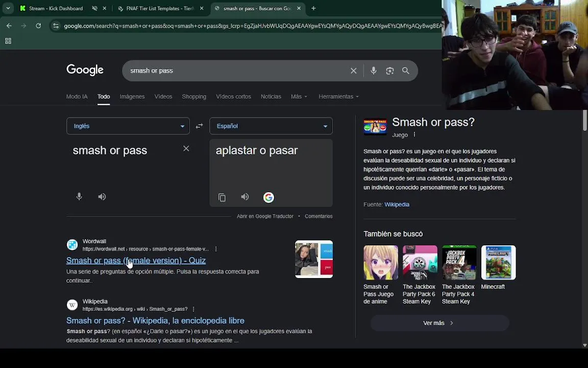The width and height of the screenshot is (588, 368).
Task: Click the Wikipedia site favicon
Action: coord(72,305)
